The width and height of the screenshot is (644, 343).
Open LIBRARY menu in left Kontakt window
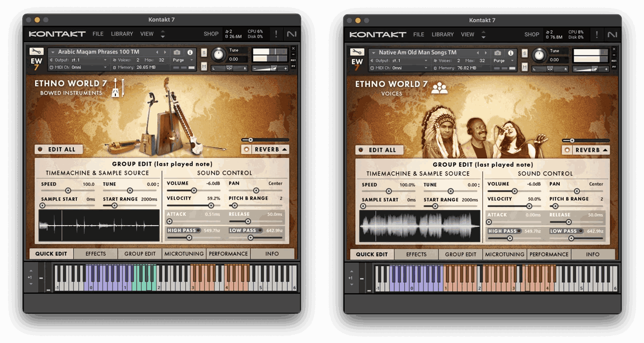coord(122,34)
